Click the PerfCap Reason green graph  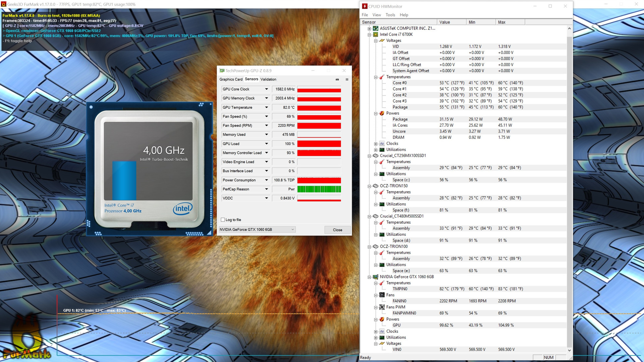click(319, 189)
